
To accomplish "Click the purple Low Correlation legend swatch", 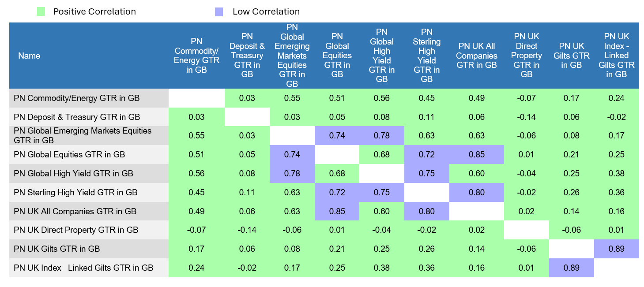I will [x=218, y=12].
